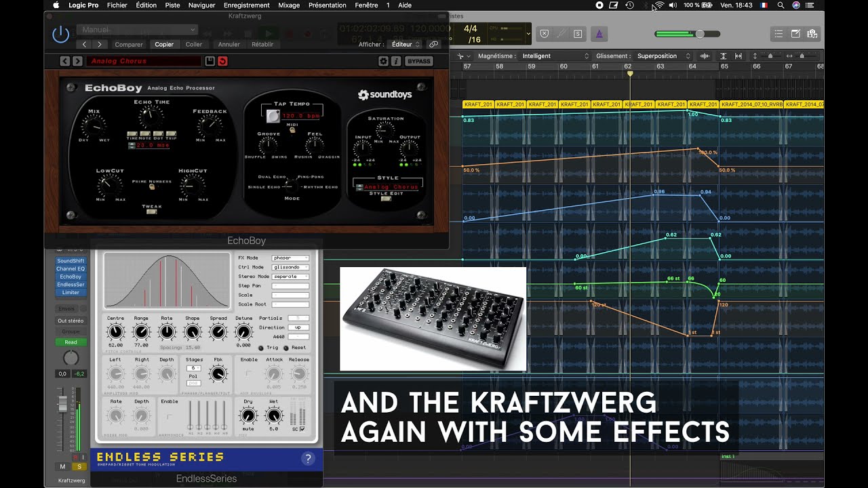Click the Annuler button
The height and width of the screenshot is (488, 868).
coord(229,45)
